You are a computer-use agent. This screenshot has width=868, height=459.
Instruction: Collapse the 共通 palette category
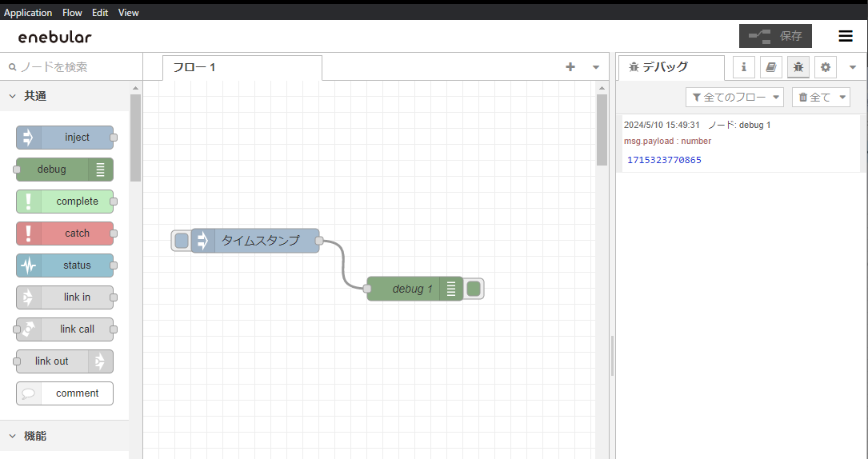[65, 96]
